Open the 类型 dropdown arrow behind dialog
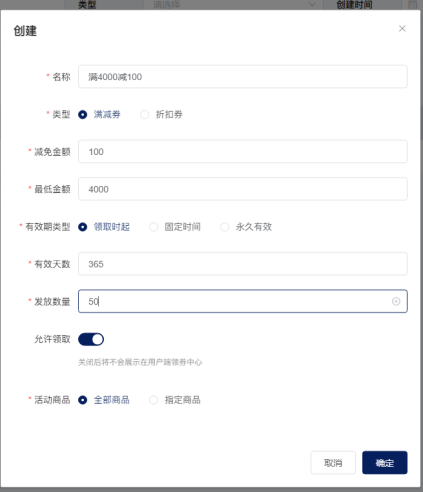The height and width of the screenshot is (492, 423). [x=312, y=5]
